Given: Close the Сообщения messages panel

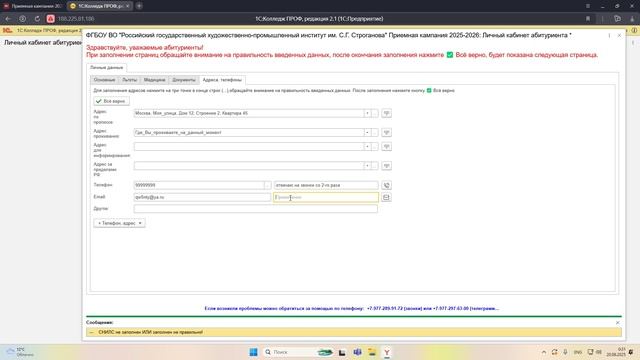Looking at the screenshot, I should pyautogui.click(x=618, y=322).
